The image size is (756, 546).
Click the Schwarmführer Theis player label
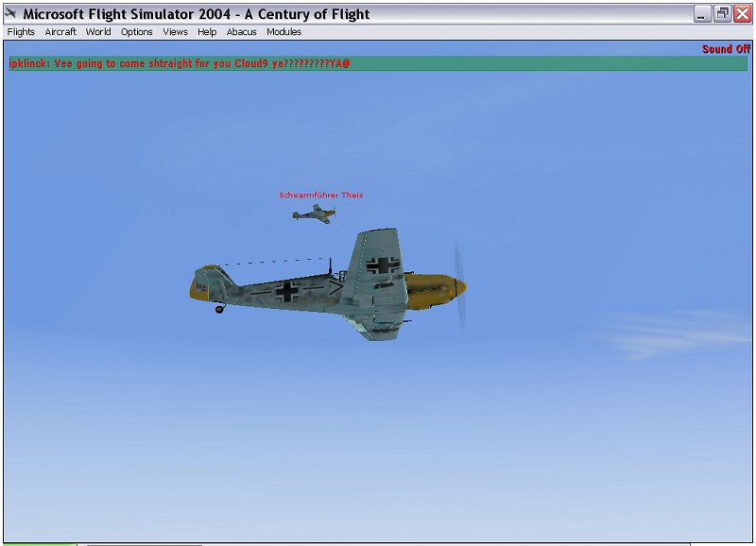[321, 196]
